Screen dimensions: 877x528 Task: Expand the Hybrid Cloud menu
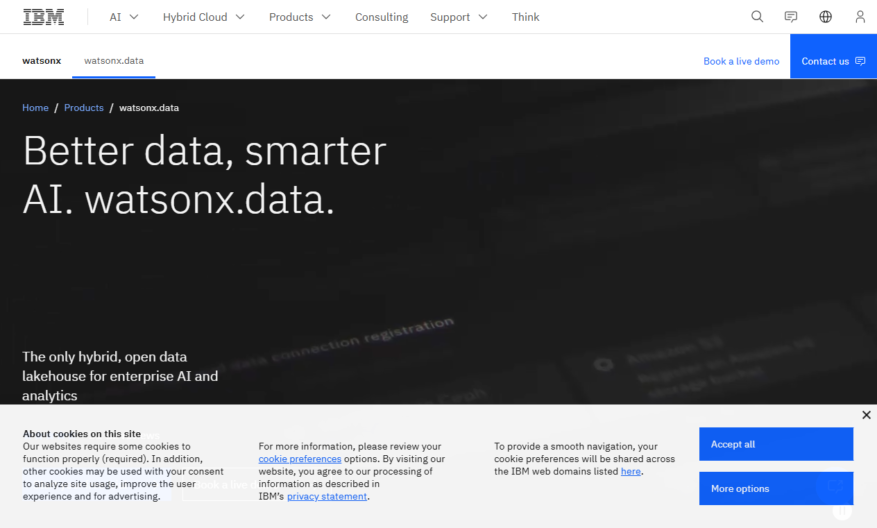(204, 17)
